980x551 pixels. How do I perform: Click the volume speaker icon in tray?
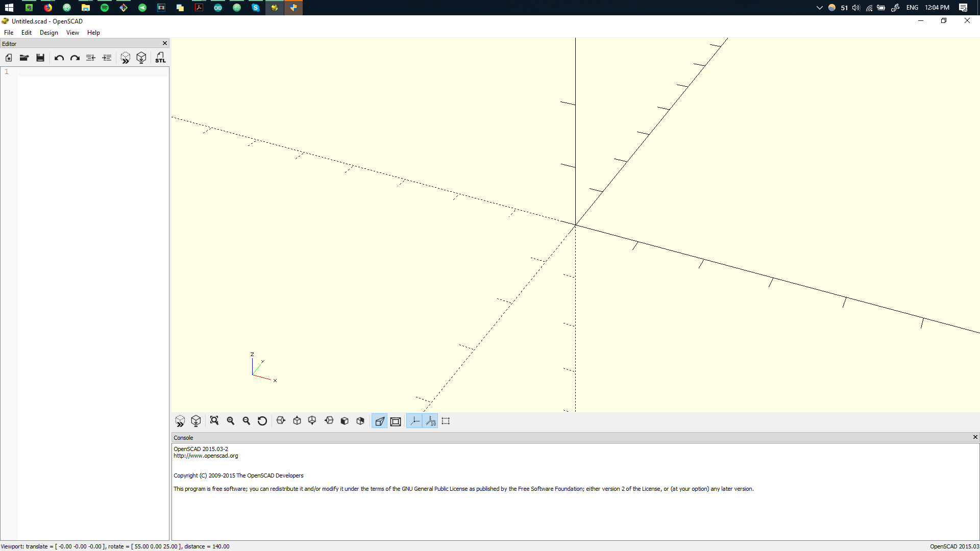(x=856, y=8)
